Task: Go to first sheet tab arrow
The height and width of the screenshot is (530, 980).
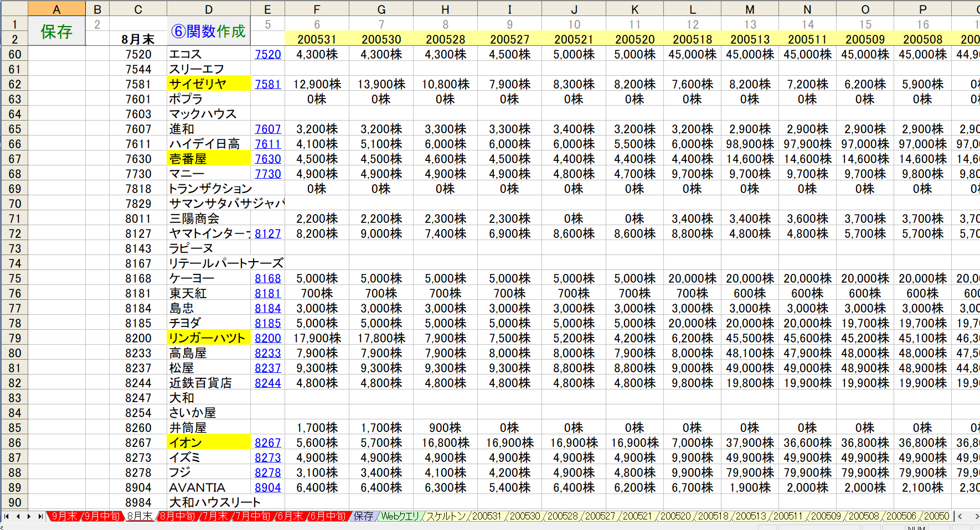Action: click(x=7, y=516)
